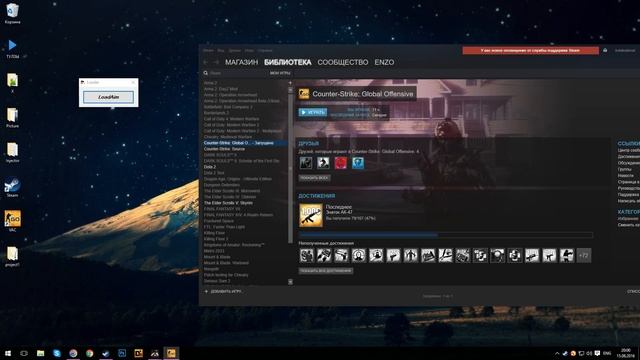Open the fourth locked achievement icon
This screenshot has height=360, width=640.
point(359,256)
